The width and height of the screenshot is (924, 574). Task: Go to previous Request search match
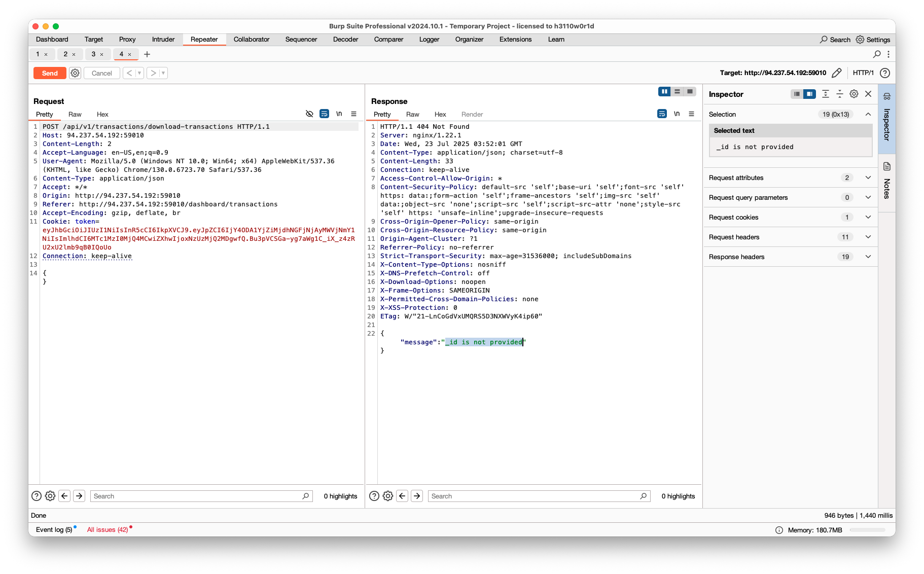click(64, 496)
